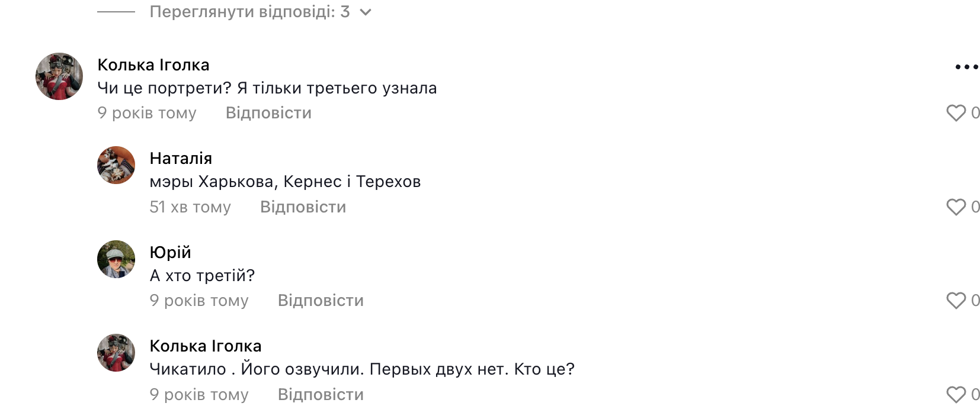Click the username 'Наталія'

click(x=181, y=159)
